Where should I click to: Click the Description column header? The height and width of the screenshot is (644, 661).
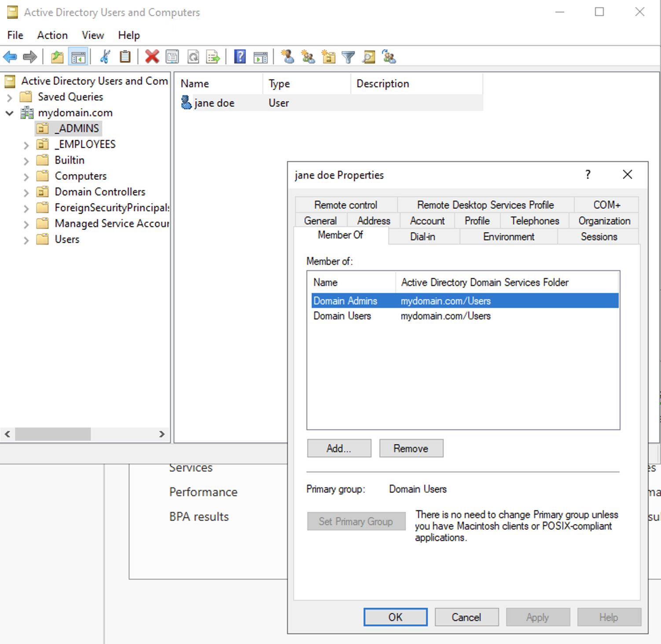point(417,84)
